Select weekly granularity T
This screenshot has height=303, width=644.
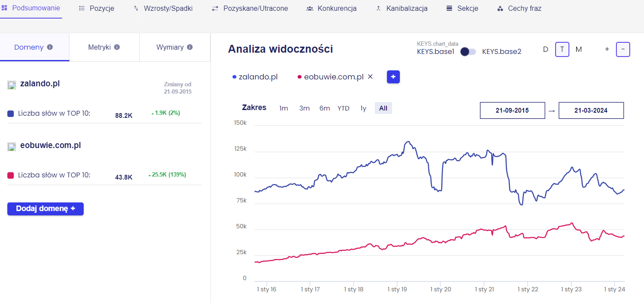562,49
